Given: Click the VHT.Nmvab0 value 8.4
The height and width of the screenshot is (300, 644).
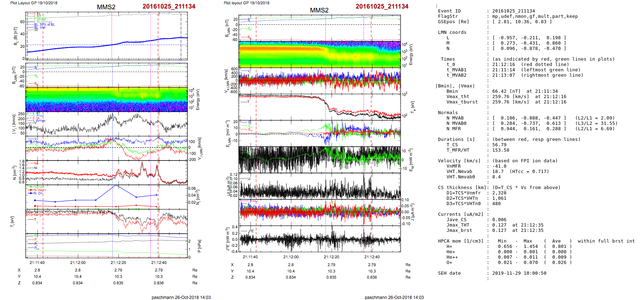Looking at the screenshot, I should 496,177.
